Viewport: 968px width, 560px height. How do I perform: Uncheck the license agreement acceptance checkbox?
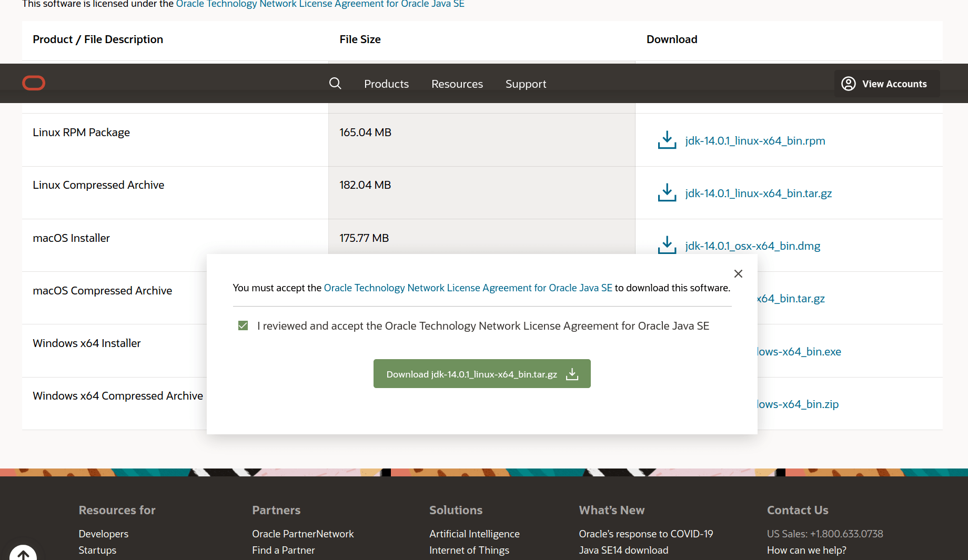point(243,325)
